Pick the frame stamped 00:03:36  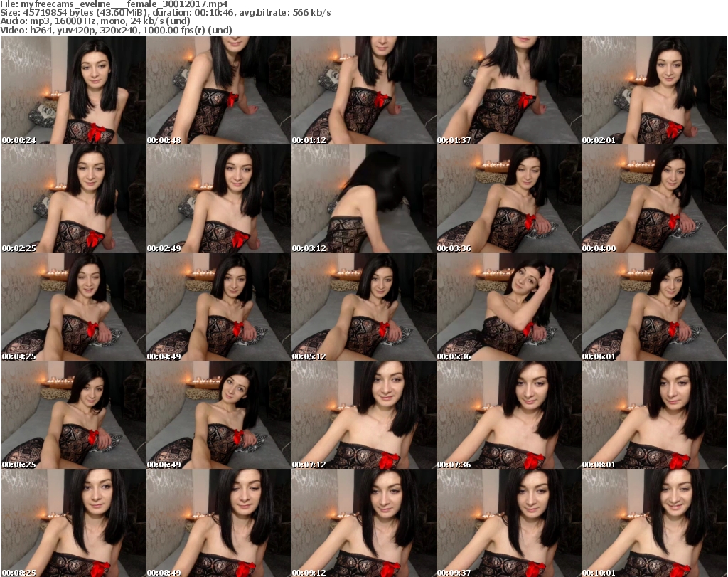508,198
